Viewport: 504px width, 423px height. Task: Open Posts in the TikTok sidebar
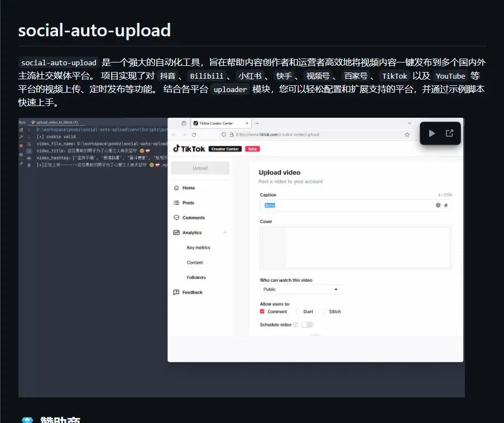[x=188, y=203]
